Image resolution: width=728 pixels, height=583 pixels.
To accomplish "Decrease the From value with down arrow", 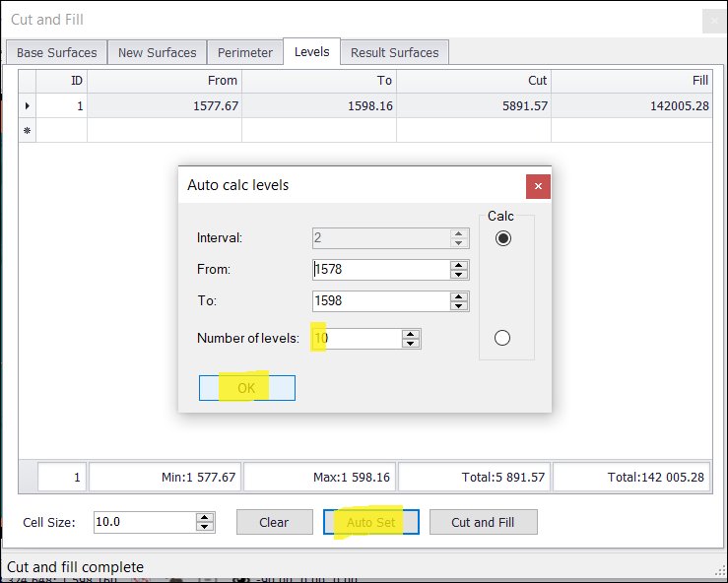I will (459, 275).
